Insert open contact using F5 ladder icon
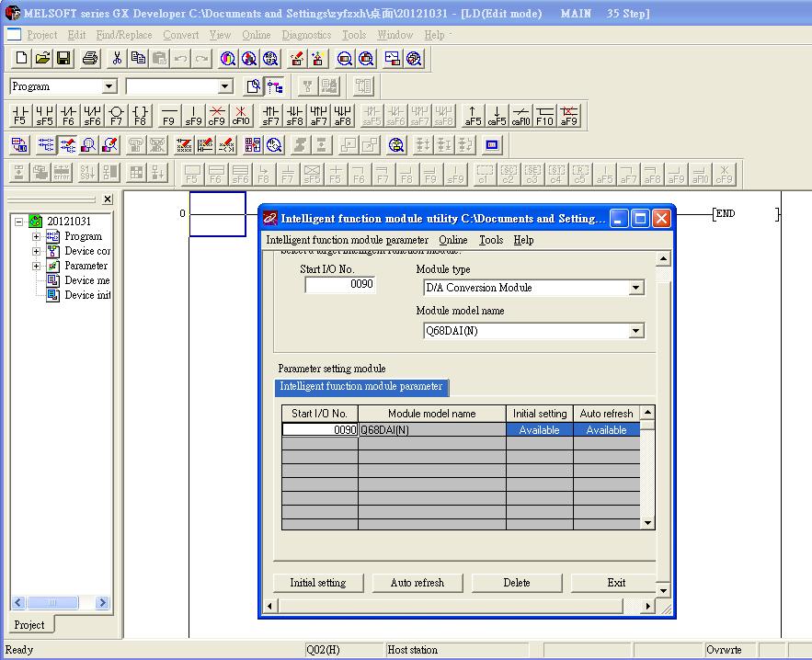The image size is (812, 660). (x=20, y=116)
